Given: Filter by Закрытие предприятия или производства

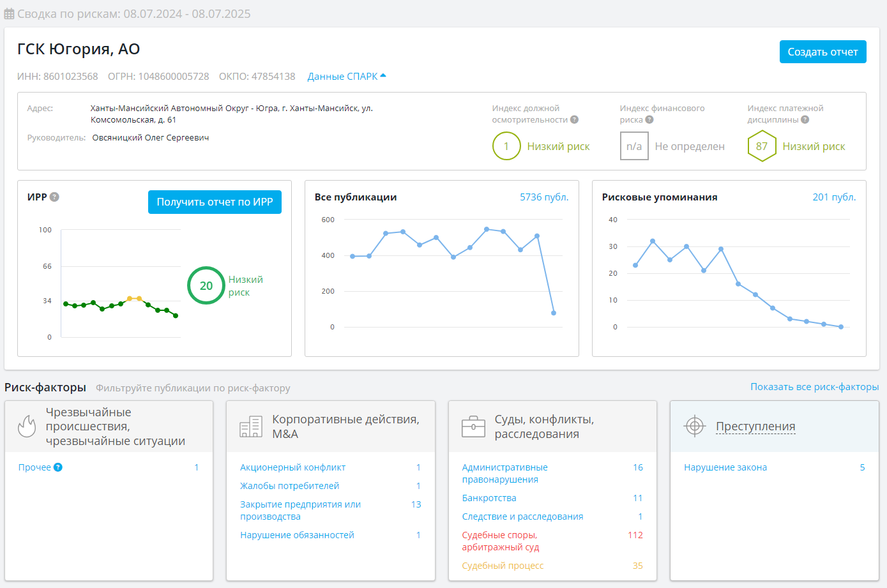Looking at the screenshot, I should coord(300,510).
